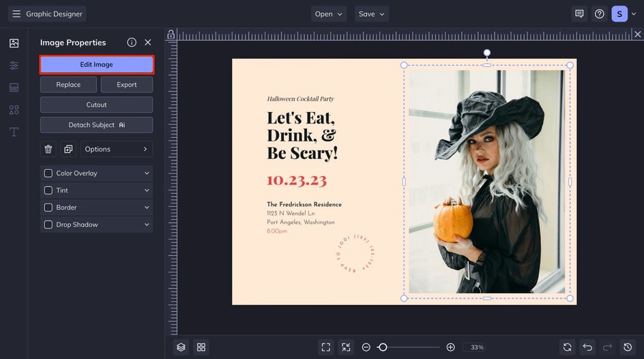
Task: Click the reset refresh icon in bottom bar
Action: point(567,347)
